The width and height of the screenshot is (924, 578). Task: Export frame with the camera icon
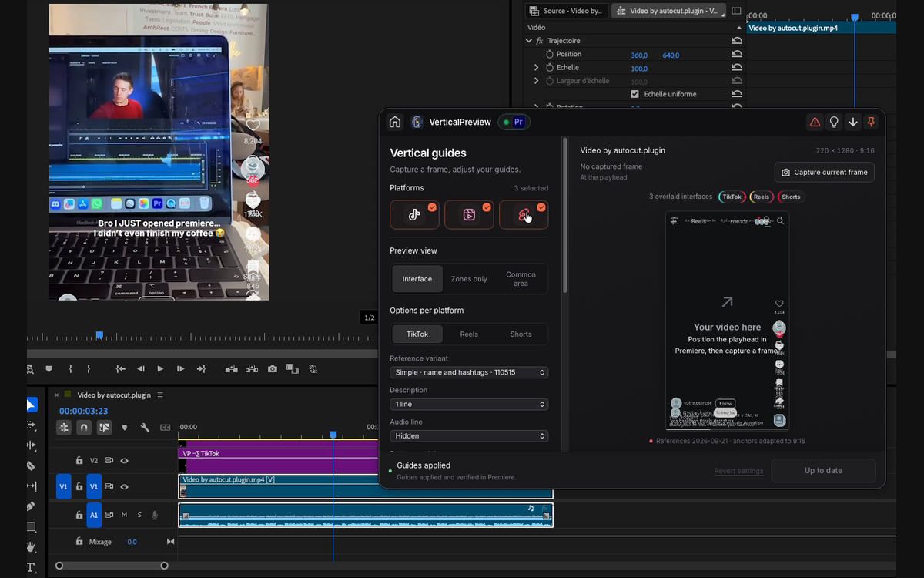point(273,369)
